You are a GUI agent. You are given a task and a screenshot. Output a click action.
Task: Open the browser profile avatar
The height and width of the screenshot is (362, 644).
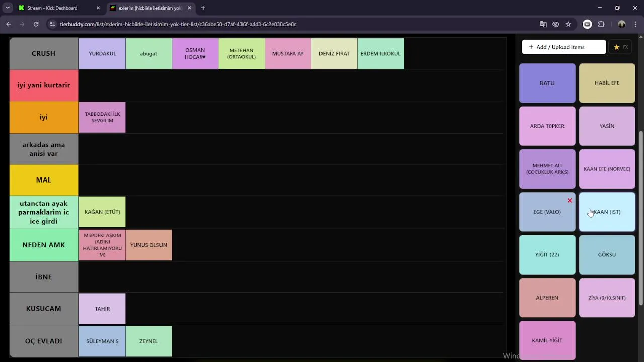(622, 24)
